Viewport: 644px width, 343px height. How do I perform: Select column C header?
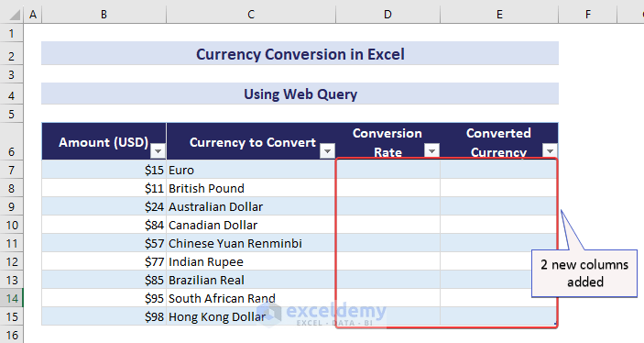pos(251,15)
